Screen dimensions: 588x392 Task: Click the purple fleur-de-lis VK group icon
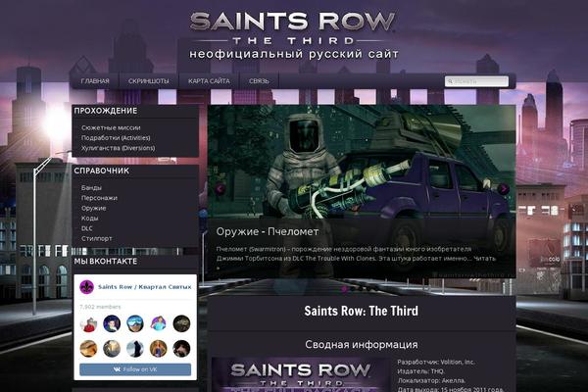86,287
